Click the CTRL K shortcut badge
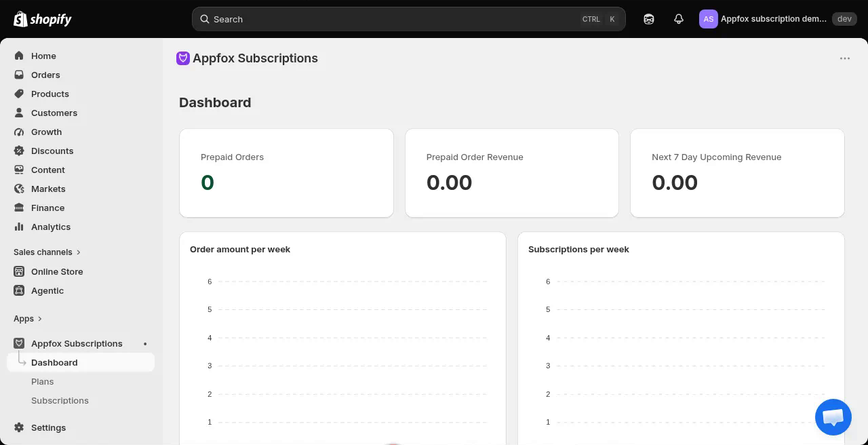Screen dimensions: 868x445 (x=599, y=19)
